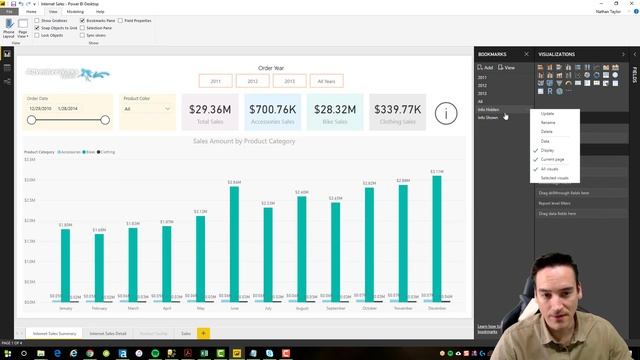Open Windows Start menu
640x360 pixels.
[x=7, y=353]
